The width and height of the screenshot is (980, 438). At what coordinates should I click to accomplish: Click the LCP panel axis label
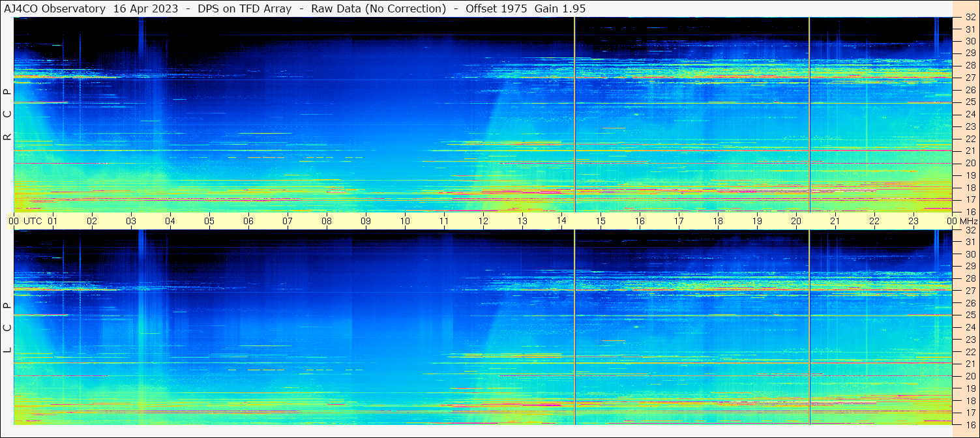tap(7, 328)
